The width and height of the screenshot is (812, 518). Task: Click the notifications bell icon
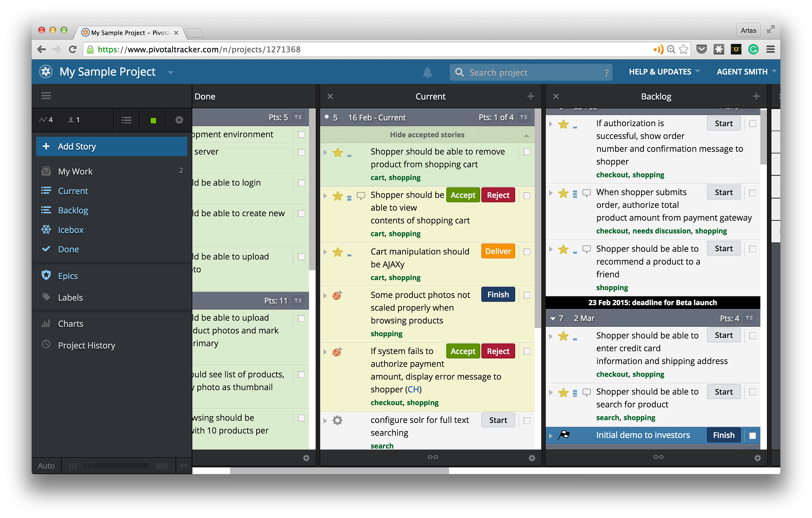427,73
